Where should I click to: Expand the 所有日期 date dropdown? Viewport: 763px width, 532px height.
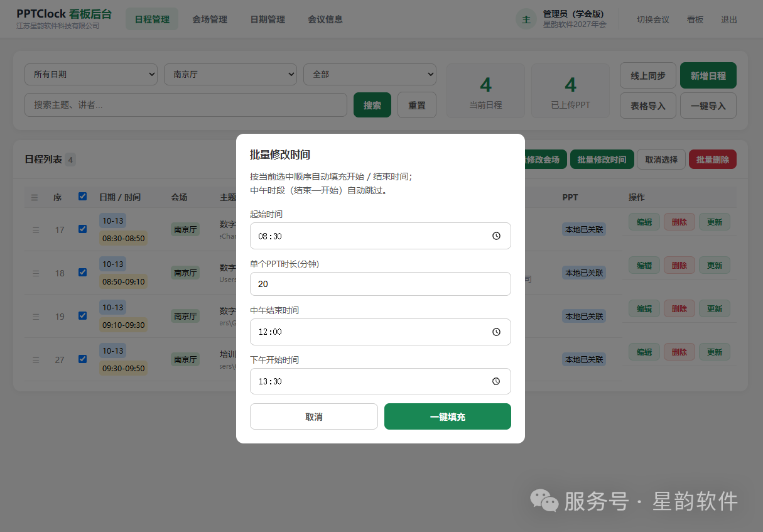pyautogui.click(x=91, y=74)
